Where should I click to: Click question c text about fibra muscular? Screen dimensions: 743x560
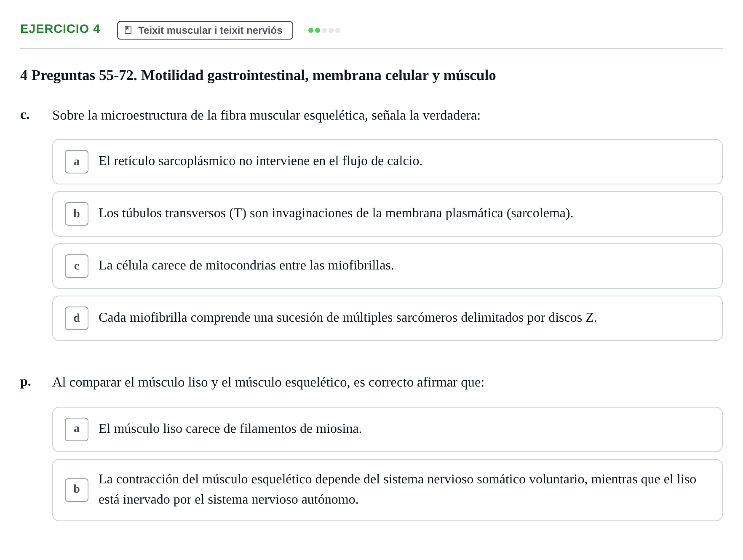pyautogui.click(x=266, y=115)
